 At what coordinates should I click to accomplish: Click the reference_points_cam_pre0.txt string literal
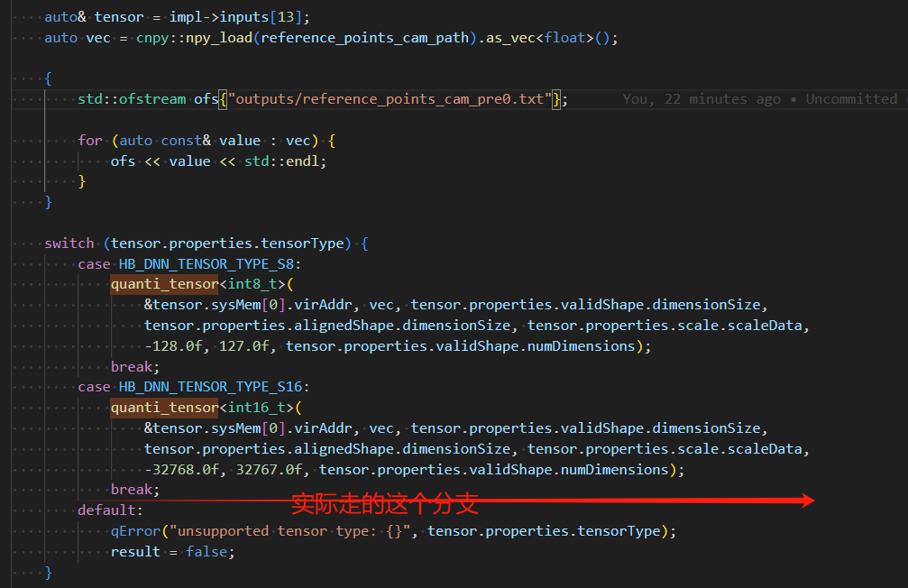point(390,99)
